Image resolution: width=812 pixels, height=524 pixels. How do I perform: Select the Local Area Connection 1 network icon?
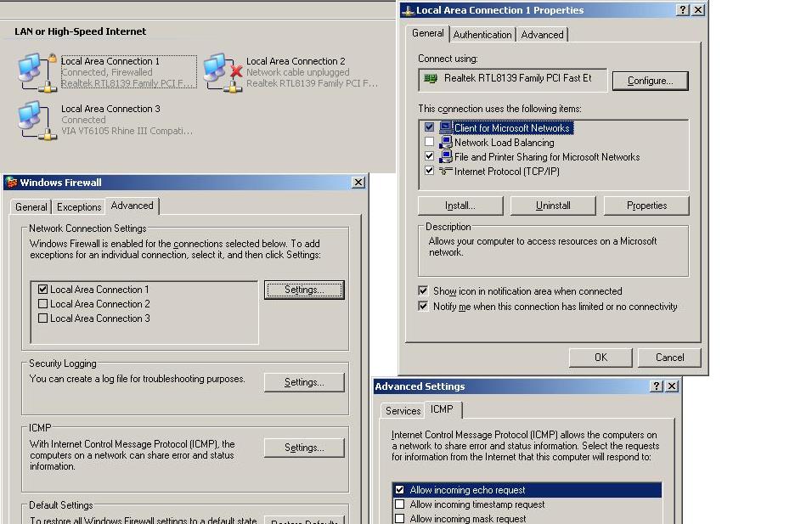point(37,72)
